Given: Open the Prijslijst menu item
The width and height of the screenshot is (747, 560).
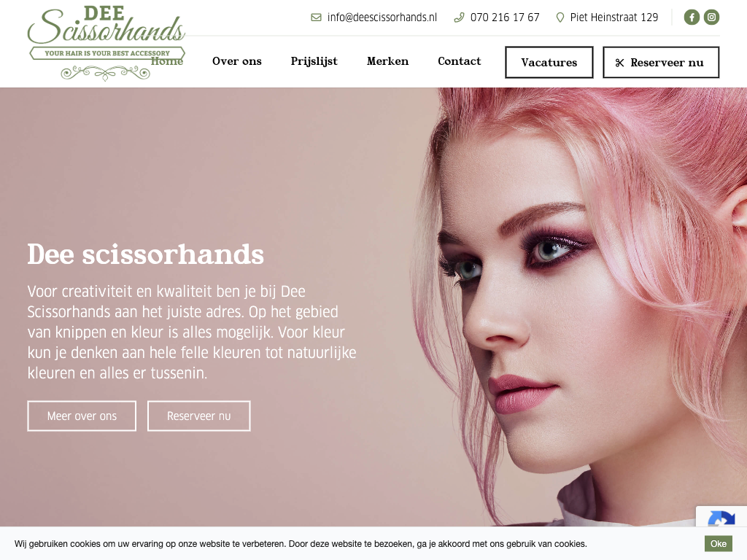Looking at the screenshot, I should click(314, 62).
